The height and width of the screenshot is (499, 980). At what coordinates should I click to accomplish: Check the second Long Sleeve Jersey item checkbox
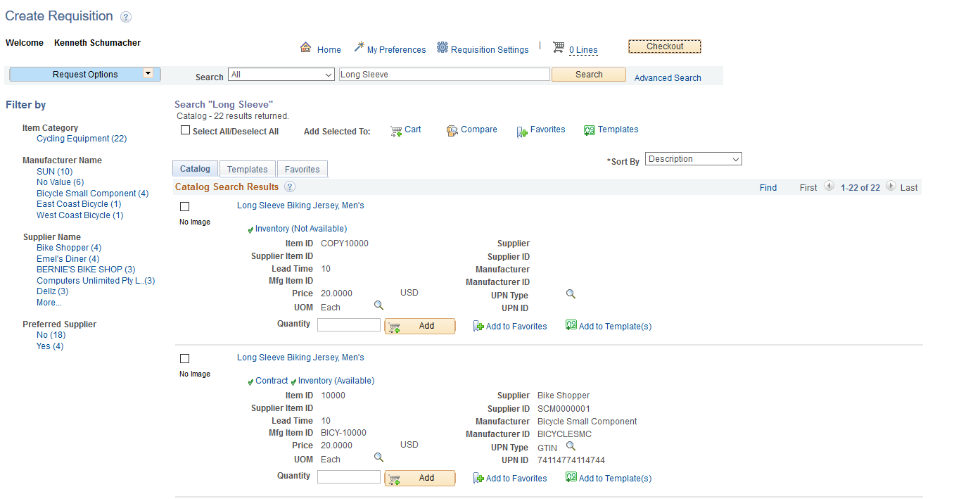(x=185, y=359)
